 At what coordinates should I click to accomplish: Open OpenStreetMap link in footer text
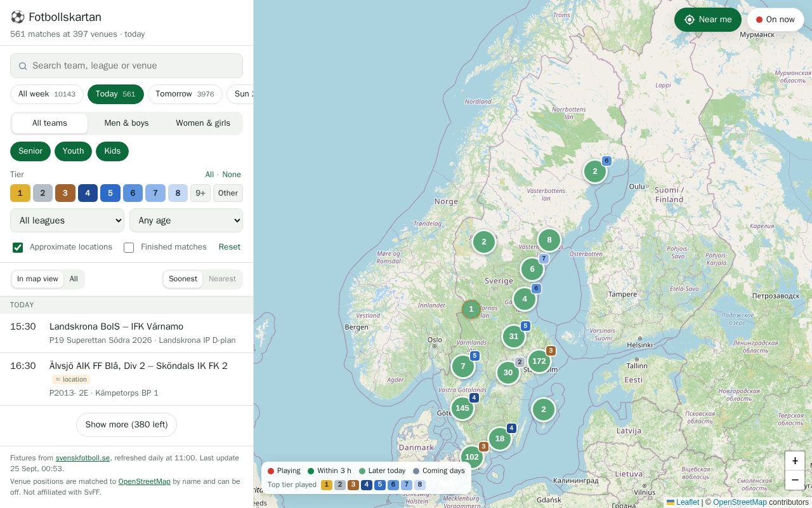point(144,481)
